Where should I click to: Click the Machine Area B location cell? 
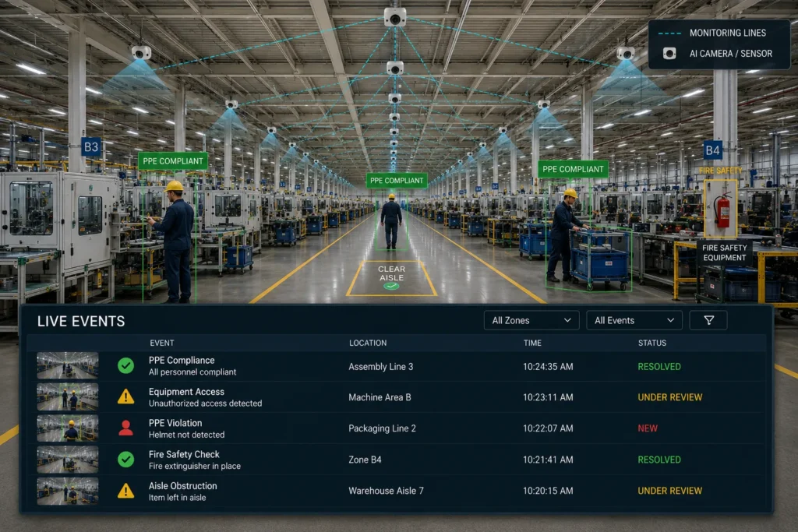380,397
